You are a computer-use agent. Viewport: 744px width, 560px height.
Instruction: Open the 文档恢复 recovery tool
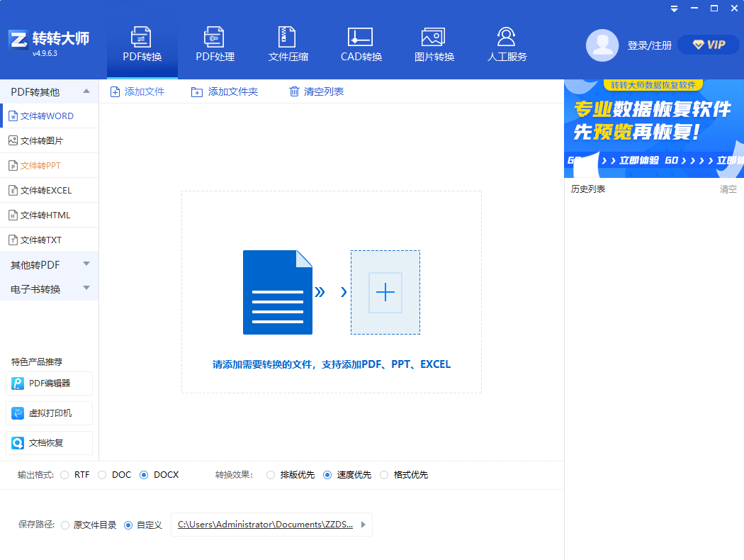49,443
